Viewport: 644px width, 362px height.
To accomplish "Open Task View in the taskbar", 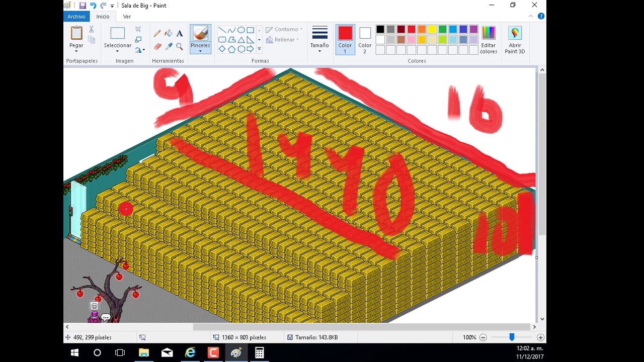I will pos(120,353).
